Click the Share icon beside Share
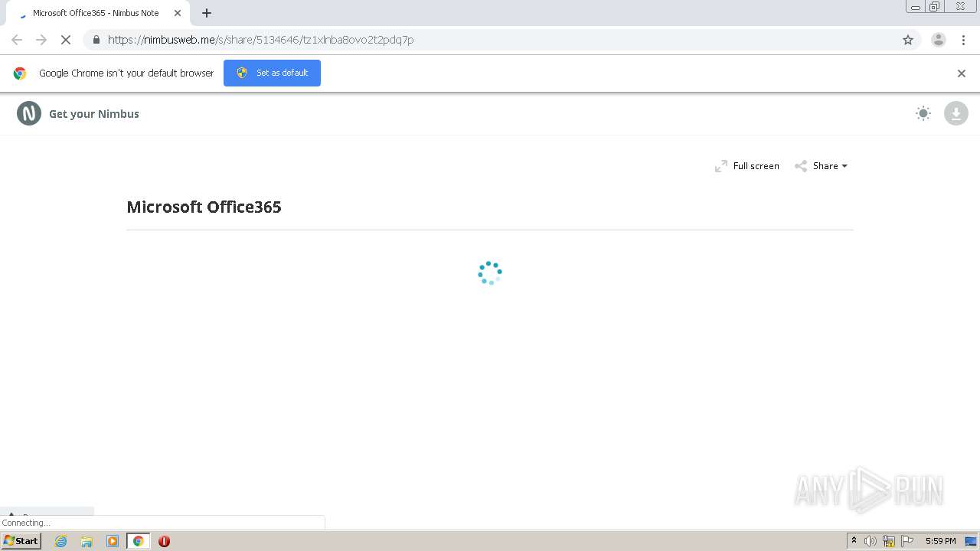Screen dimensions: 980x551 point(801,166)
